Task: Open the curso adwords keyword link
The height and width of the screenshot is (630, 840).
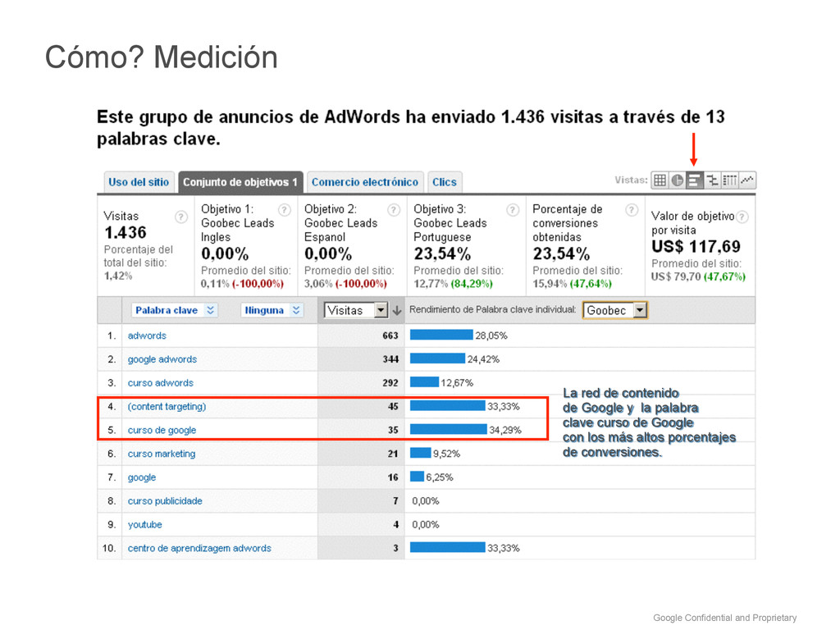Action: pyautogui.click(x=161, y=383)
